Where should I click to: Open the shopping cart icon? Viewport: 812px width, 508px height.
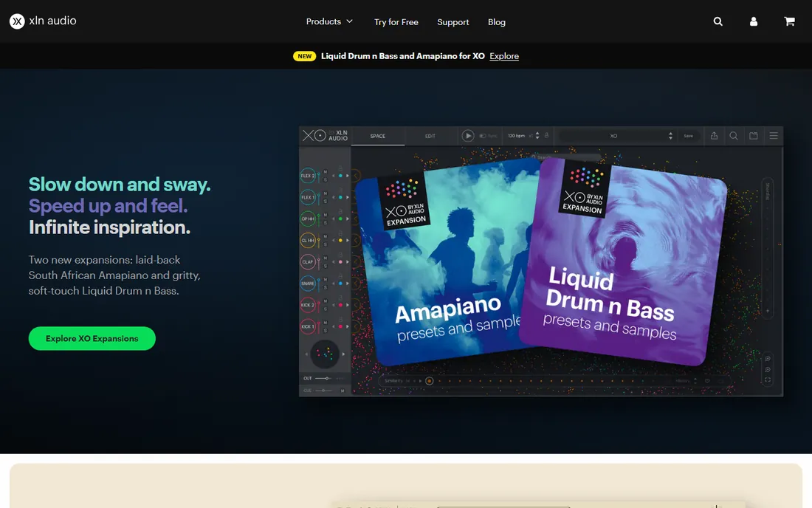click(789, 21)
